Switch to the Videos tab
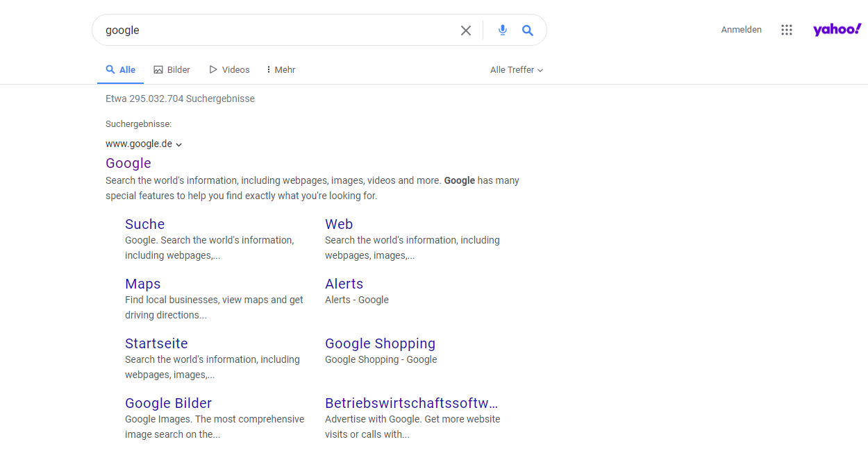868x453 pixels. pos(229,70)
